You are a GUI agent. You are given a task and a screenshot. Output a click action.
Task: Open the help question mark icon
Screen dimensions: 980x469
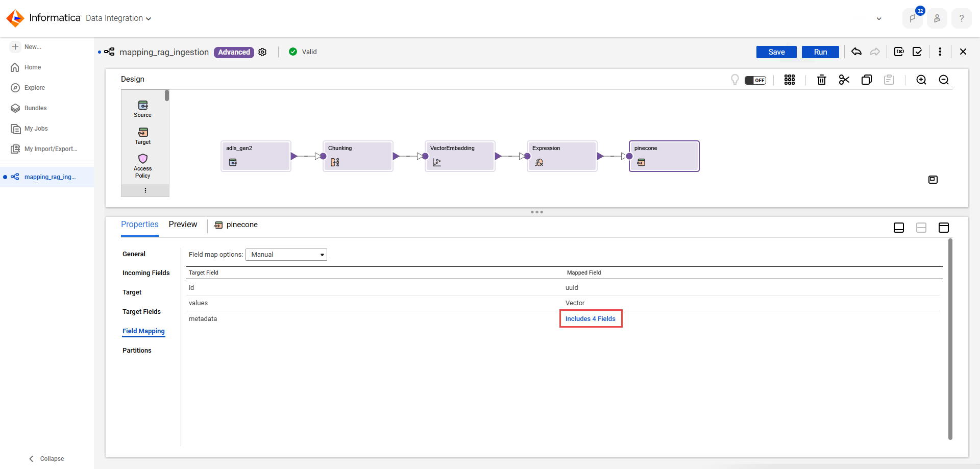click(x=962, y=18)
